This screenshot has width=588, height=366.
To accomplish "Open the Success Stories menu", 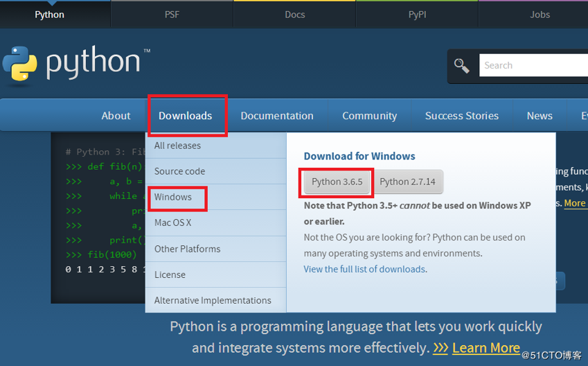I will [x=462, y=116].
